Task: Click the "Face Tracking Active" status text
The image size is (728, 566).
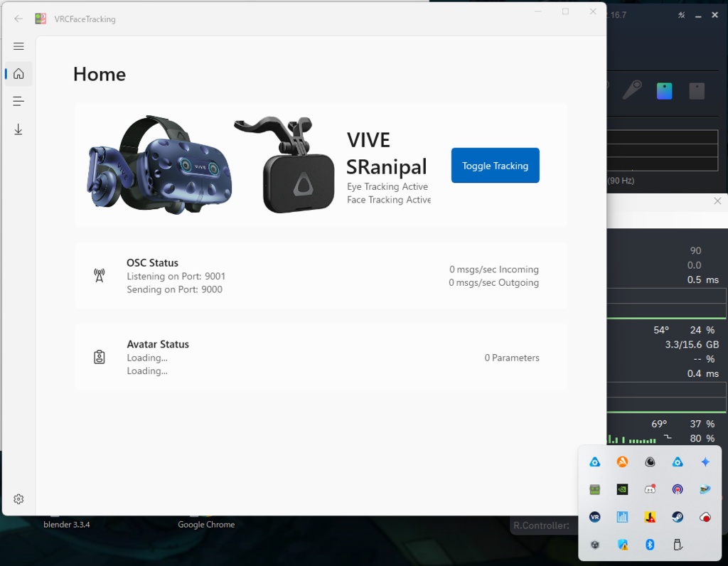Action: 389,200
